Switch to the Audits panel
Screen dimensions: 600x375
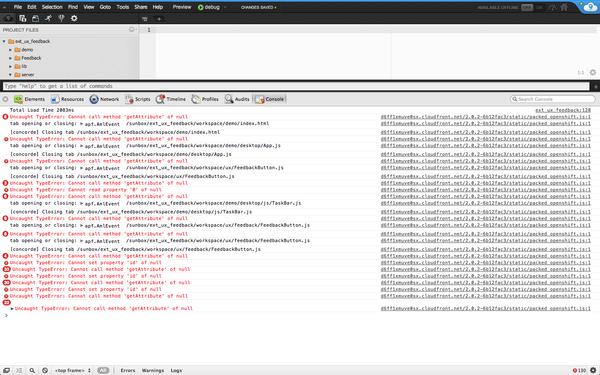click(237, 99)
